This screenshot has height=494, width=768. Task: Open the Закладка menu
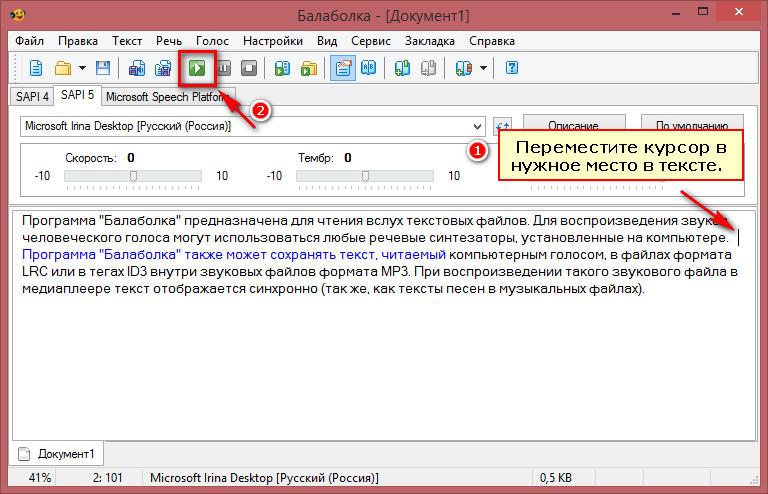430,41
